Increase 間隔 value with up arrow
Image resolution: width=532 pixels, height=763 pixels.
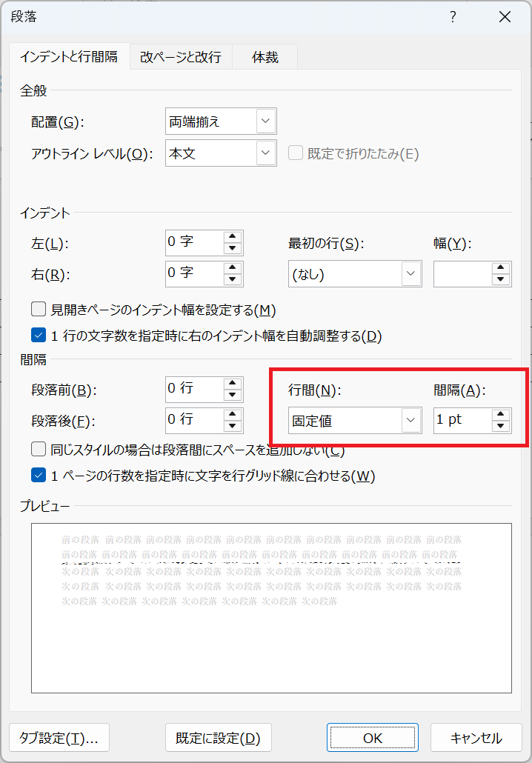pyautogui.click(x=501, y=415)
